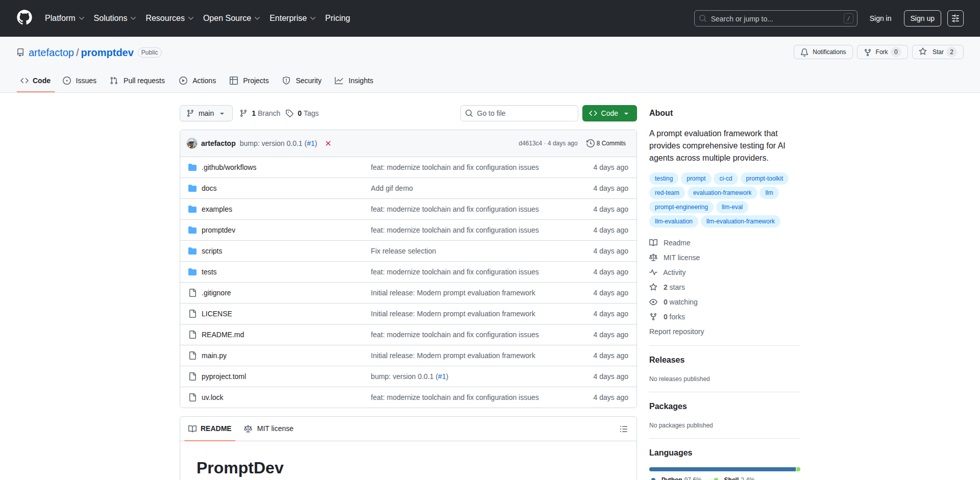Open the 'Add gif demo' commit message
This screenshot has height=480, width=980.
tap(392, 188)
